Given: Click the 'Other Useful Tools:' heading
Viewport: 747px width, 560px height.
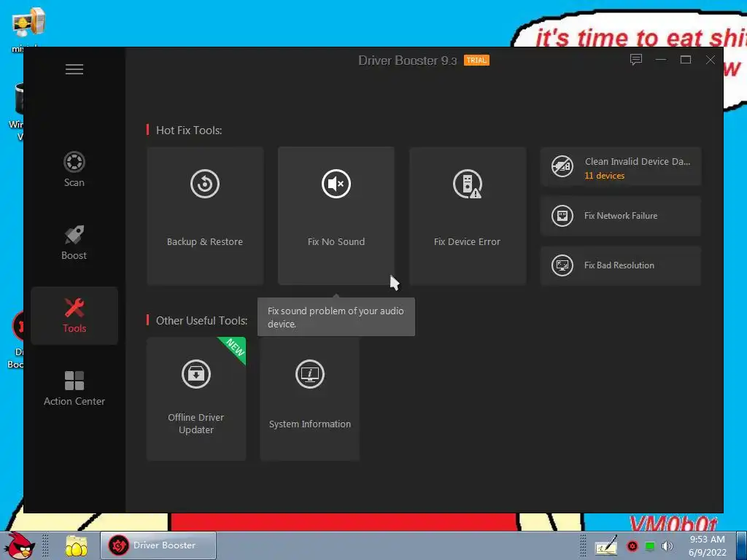Looking at the screenshot, I should click(201, 321).
